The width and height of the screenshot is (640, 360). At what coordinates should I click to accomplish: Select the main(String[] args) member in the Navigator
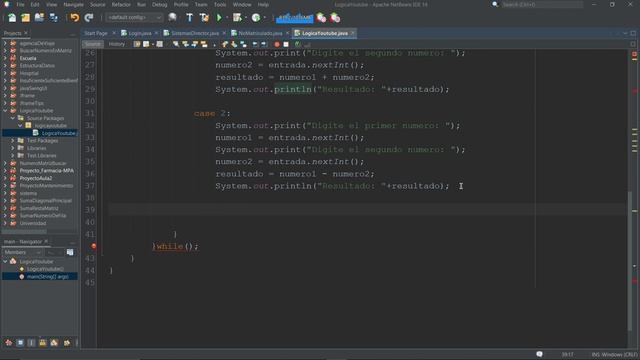47,277
